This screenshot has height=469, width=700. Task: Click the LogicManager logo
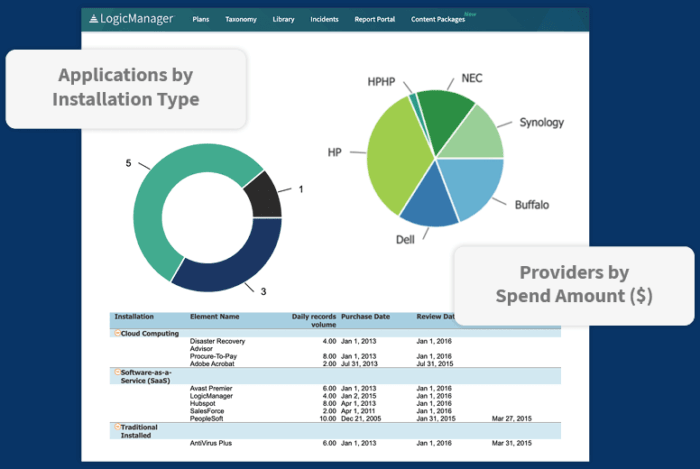(131, 19)
